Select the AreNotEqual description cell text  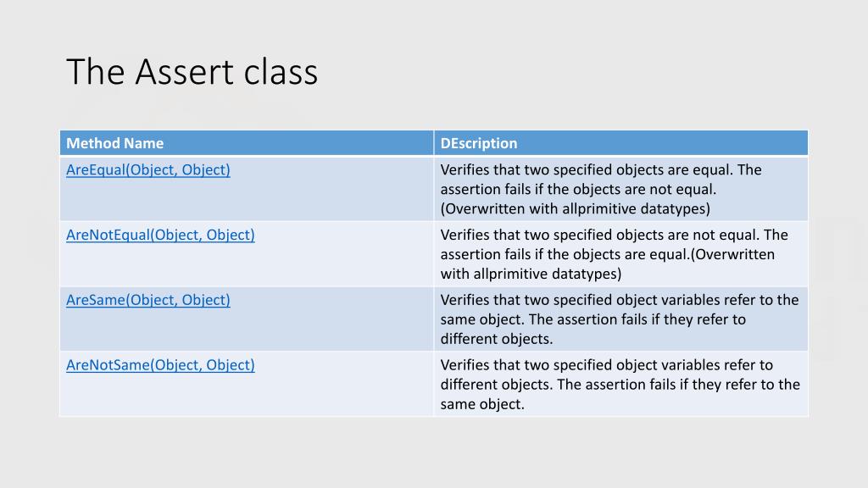coord(614,254)
